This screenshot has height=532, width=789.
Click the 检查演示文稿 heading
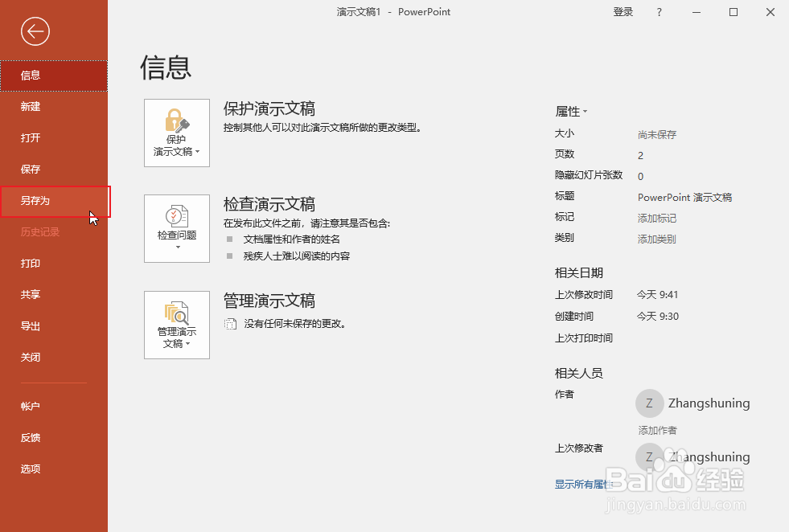click(x=269, y=204)
